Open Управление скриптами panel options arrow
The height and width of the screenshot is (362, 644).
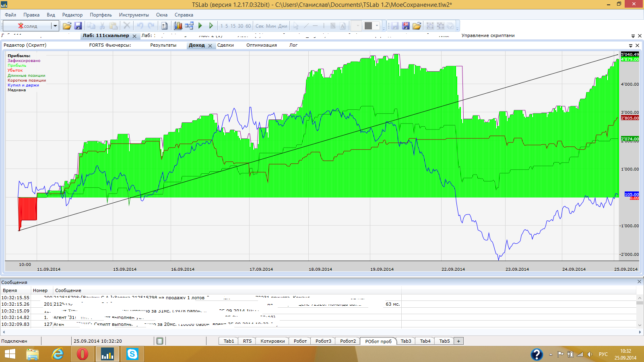[633, 36]
